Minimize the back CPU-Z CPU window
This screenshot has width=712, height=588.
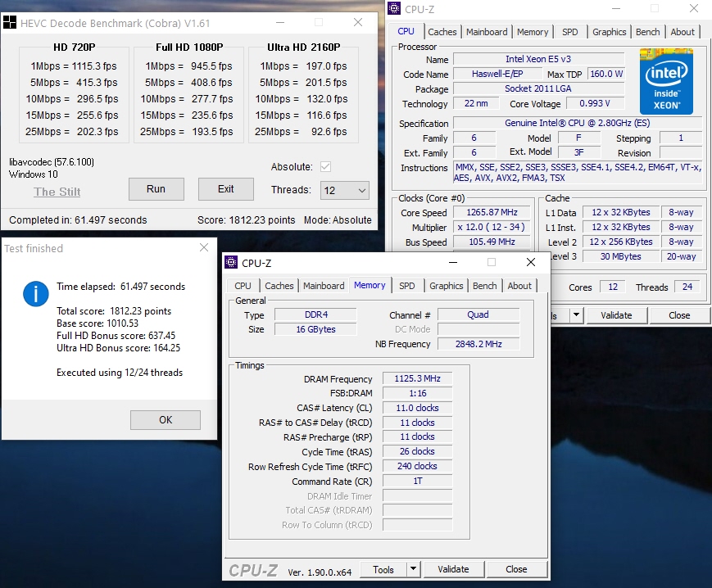point(616,8)
